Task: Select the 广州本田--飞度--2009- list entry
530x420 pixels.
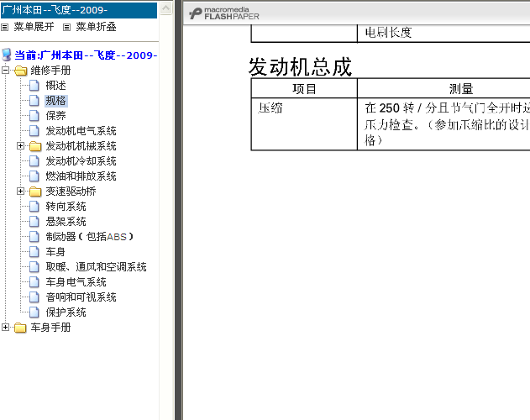Action: (79, 10)
